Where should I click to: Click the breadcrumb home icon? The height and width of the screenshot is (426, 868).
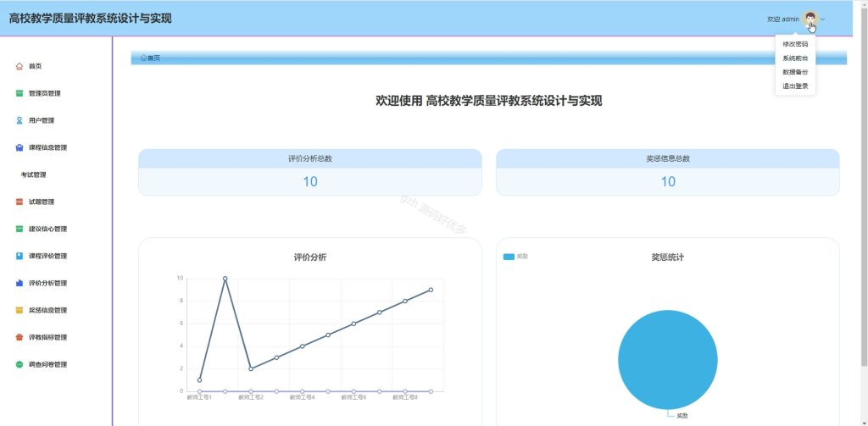click(x=144, y=58)
